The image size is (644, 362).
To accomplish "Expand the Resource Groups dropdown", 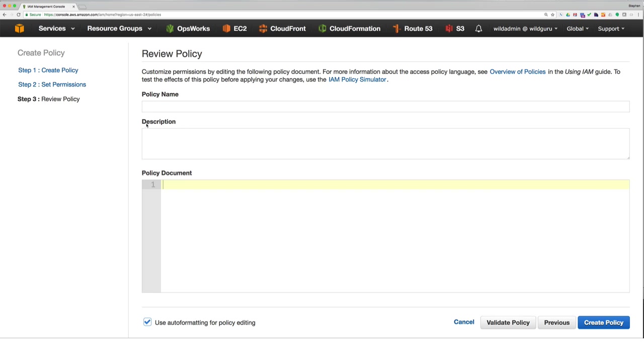I will [x=119, y=29].
